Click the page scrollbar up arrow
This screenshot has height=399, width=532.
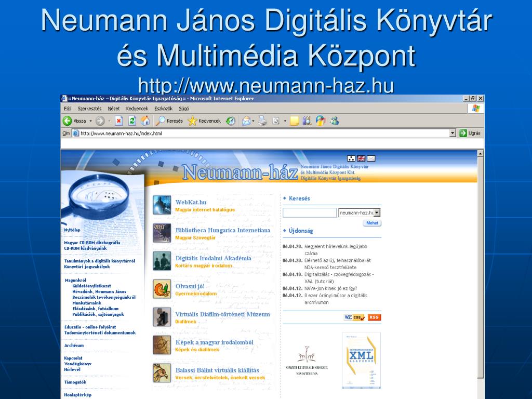coord(480,153)
